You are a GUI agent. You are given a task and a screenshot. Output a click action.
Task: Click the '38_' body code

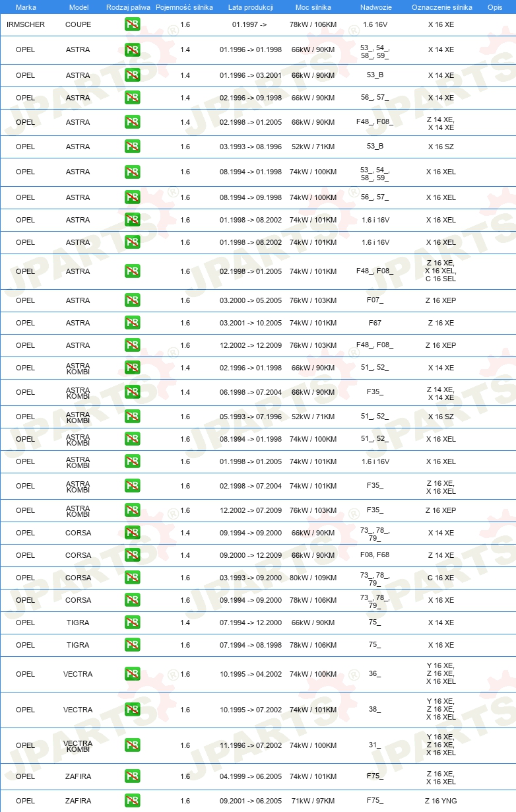(x=375, y=710)
